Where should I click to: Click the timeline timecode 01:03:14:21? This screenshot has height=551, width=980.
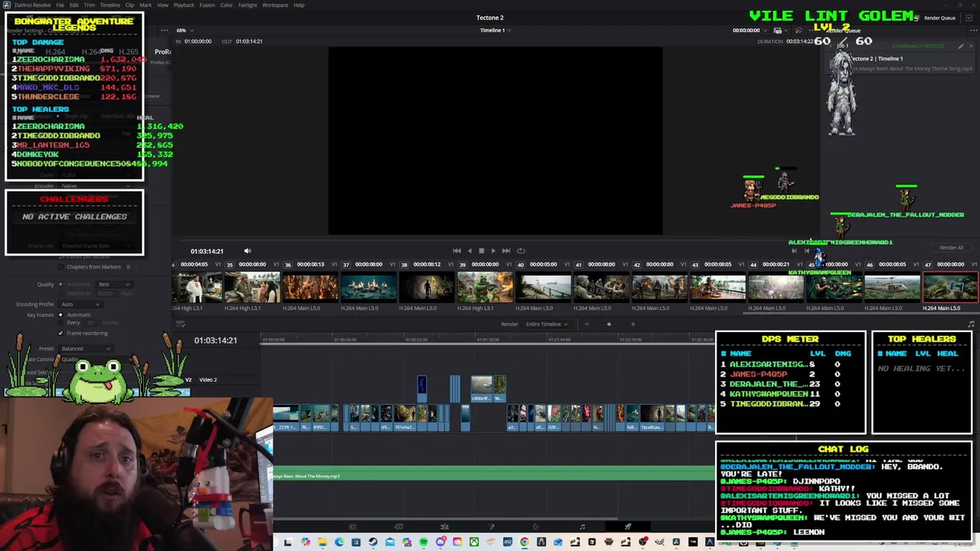tap(215, 341)
